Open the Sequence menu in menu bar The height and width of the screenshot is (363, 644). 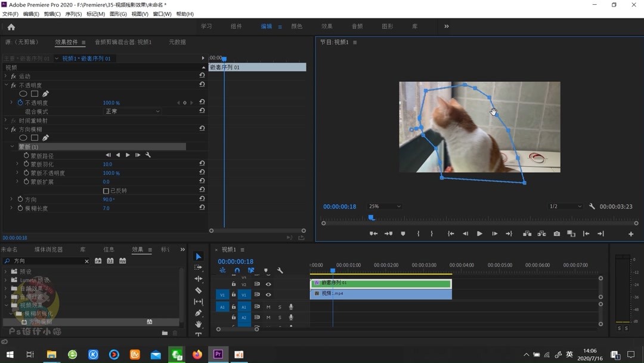[73, 14]
